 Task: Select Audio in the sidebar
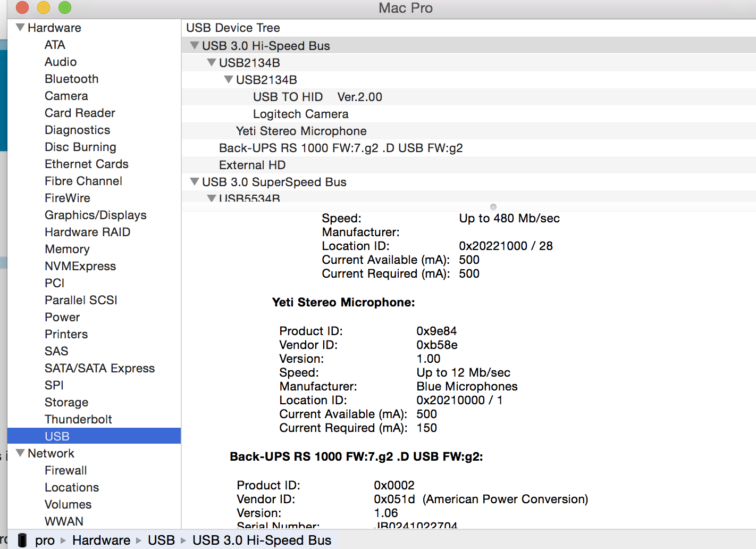coord(61,62)
